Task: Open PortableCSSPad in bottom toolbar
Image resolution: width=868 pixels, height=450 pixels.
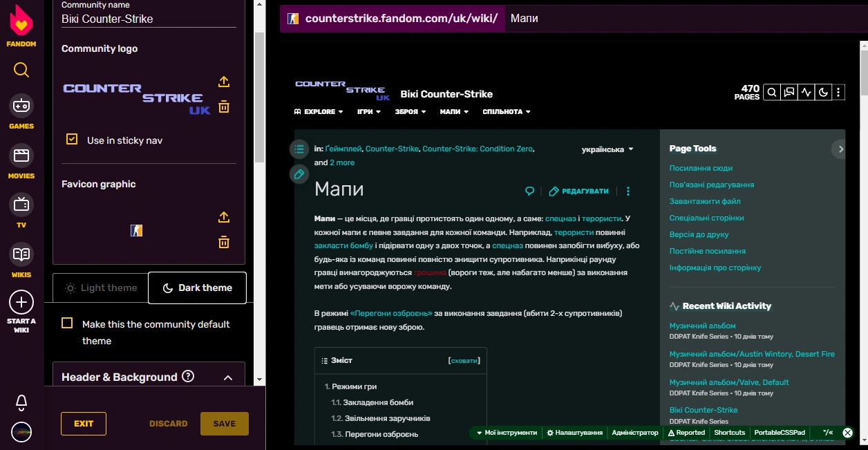Action: pos(780,433)
